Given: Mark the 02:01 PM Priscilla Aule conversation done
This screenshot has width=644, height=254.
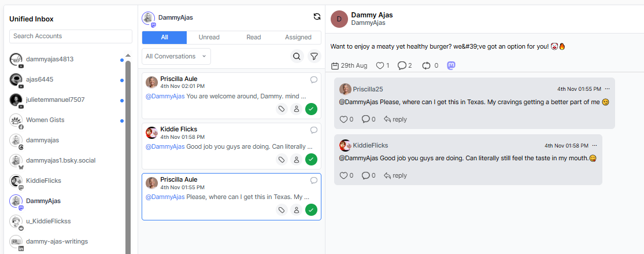Looking at the screenshot, I should [x=311, y=109].
